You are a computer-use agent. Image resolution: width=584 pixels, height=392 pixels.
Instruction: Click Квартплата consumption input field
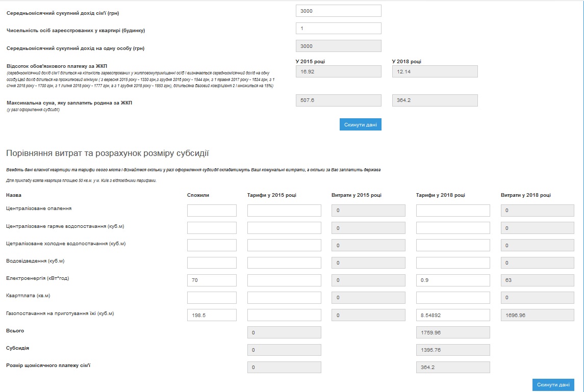212,298
